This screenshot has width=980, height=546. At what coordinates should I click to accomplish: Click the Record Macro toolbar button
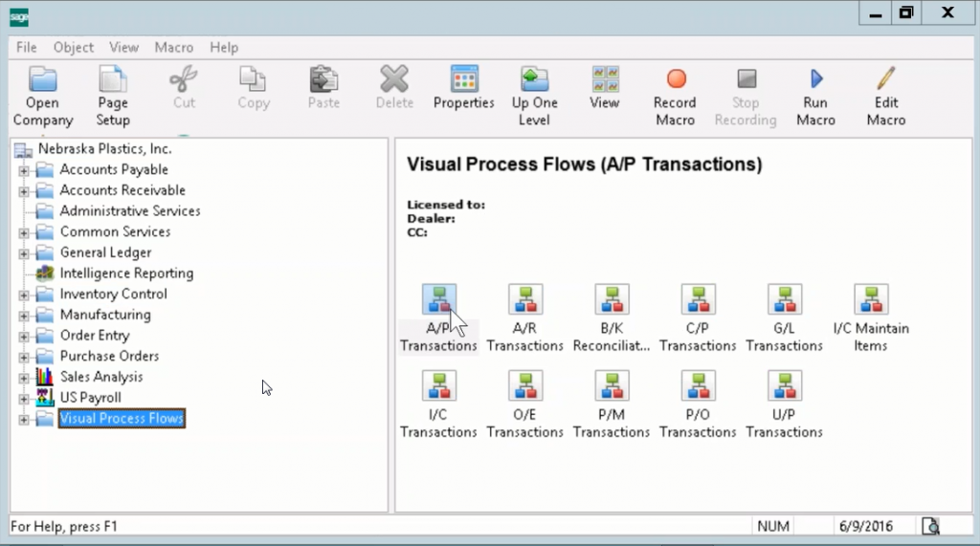pyautogui.click(x=675, y=96)
